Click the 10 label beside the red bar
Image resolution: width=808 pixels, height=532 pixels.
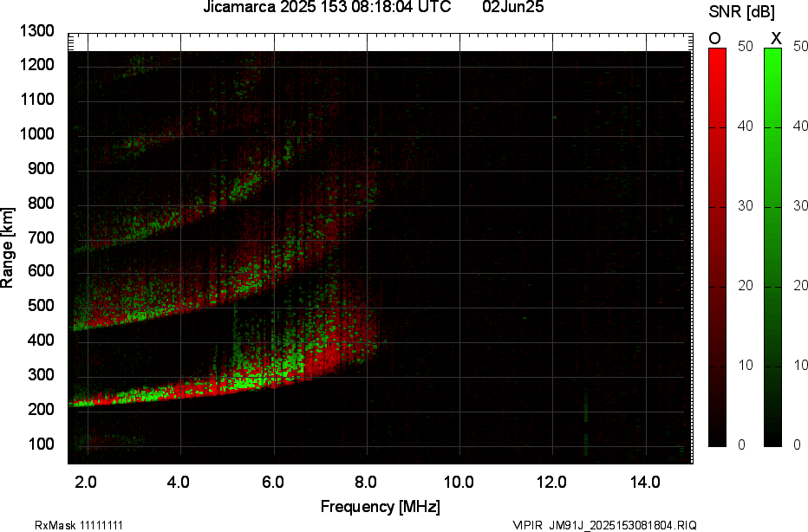pyautogui.click(x=745, y=366)
